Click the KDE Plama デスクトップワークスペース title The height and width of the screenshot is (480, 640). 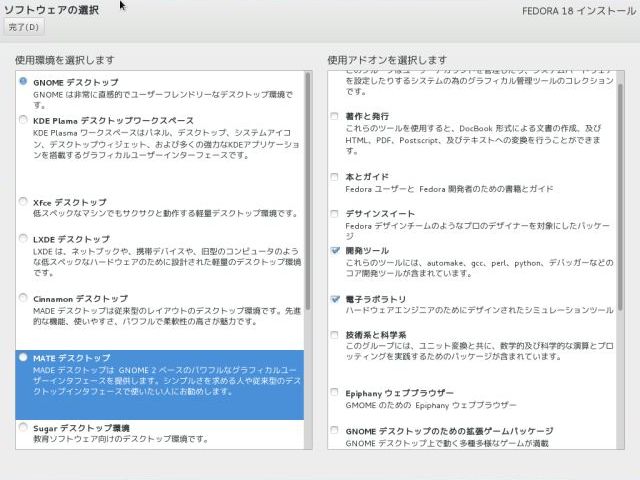pos(113,121)
